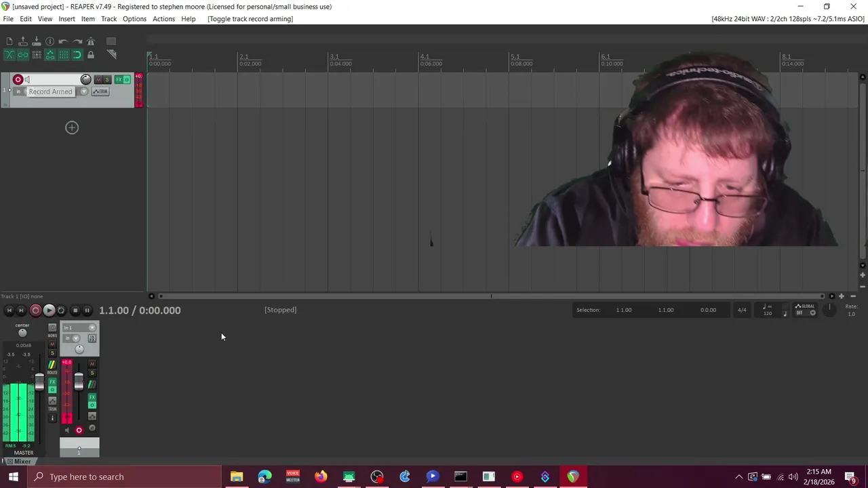This screenshot has height=488, width=868.
Task: Click Track 1 record monitoring speaker icon
Action: click(x=27, y=79)
